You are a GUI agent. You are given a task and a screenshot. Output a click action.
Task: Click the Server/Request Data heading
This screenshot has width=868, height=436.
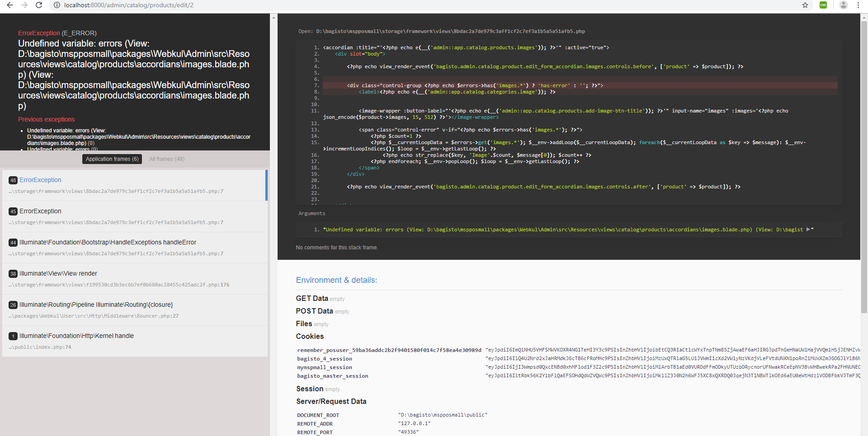click(331, 401)
